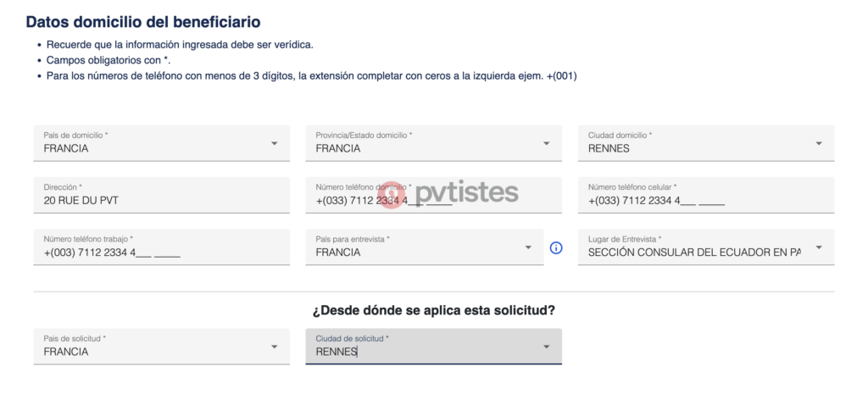Viewport: 868px width, 405px height.
Task: Click the arrow icon for Provincia/Estado domicilio
Action: click(x=547, y=143)
